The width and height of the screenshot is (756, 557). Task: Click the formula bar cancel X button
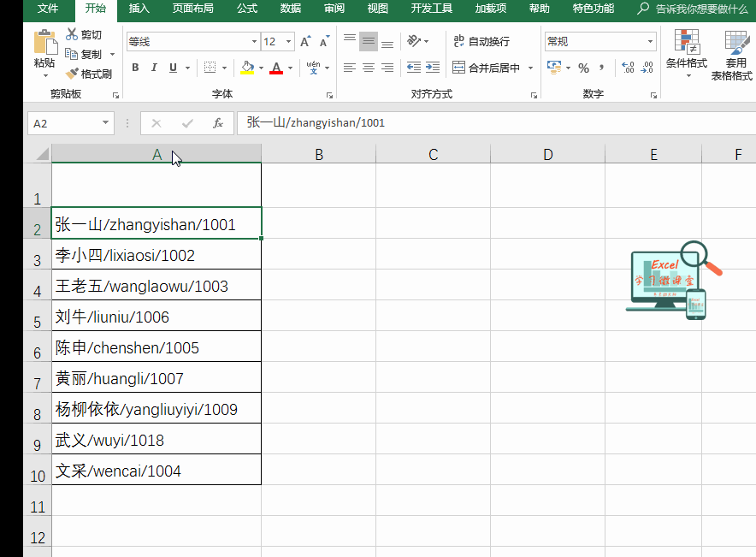tap(157, 123)
